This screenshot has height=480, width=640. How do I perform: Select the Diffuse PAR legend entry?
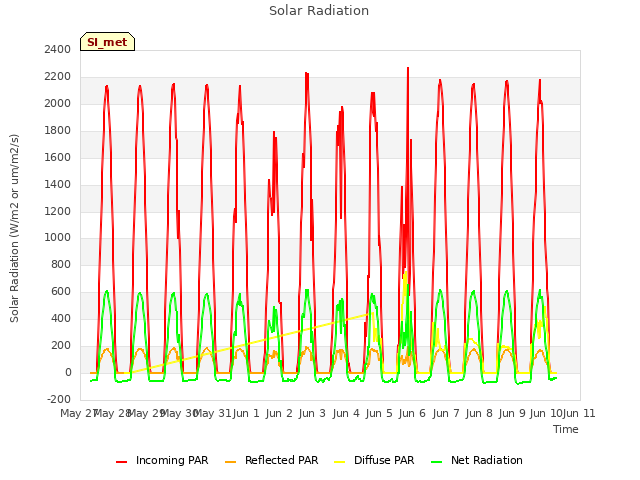pos(374,460)
